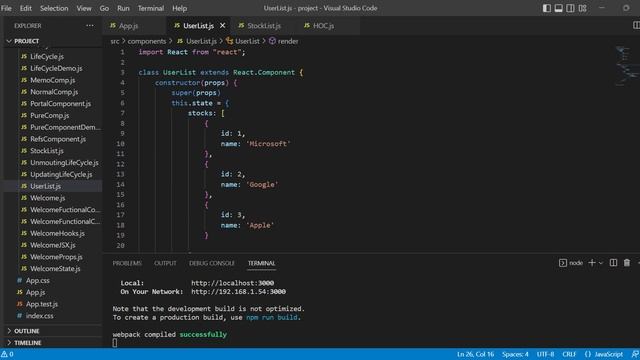Open the File menu
Viewport: 640px width, 360px height.
point(6,8)
